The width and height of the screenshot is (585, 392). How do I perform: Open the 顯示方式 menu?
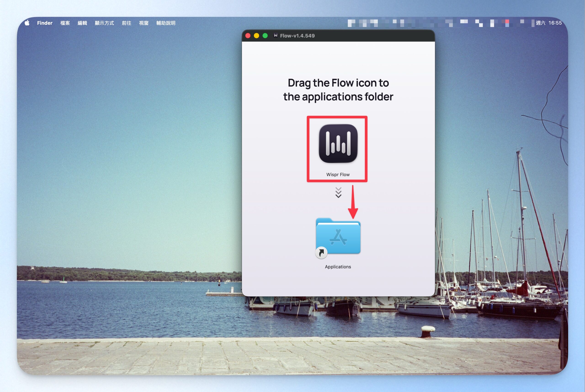point(104,23)
